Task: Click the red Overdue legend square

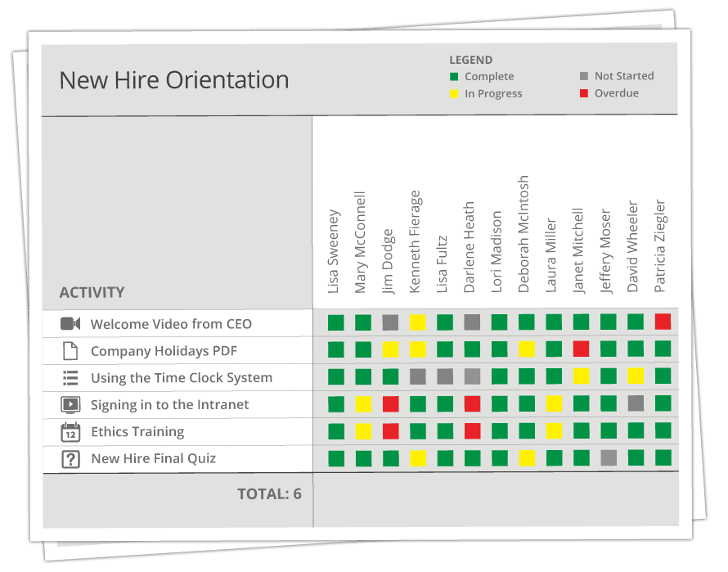Action: point(583,93)
